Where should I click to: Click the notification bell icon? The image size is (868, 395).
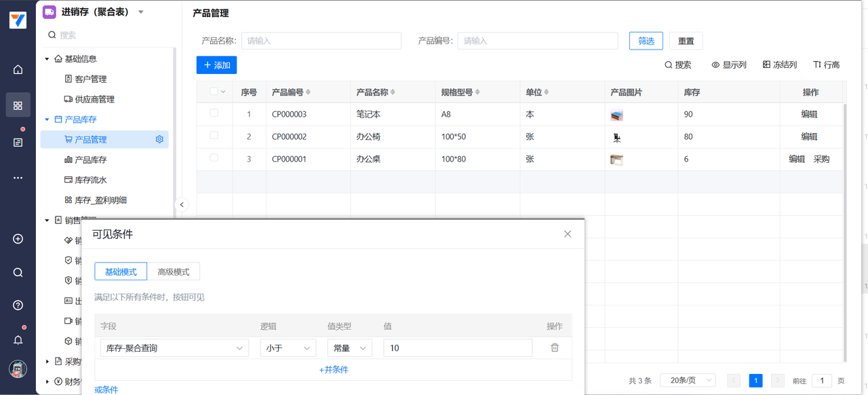tap(18, 339)
